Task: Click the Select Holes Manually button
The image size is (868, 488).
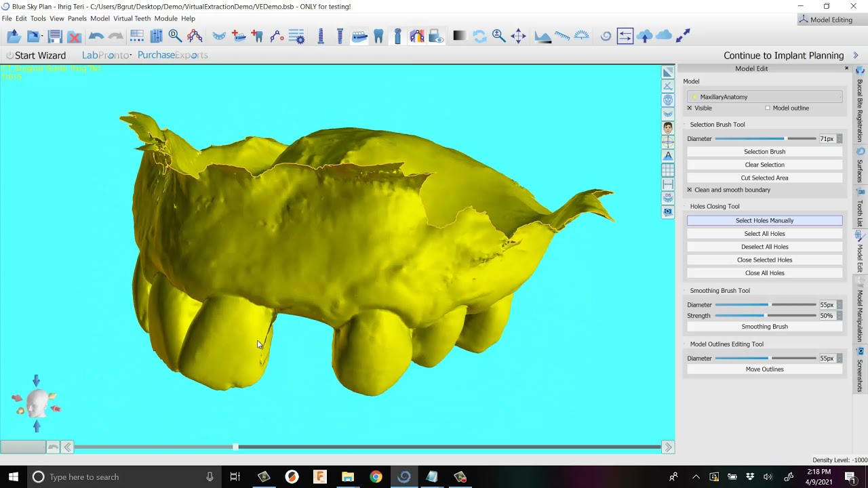Action: [x=764, y=220]
